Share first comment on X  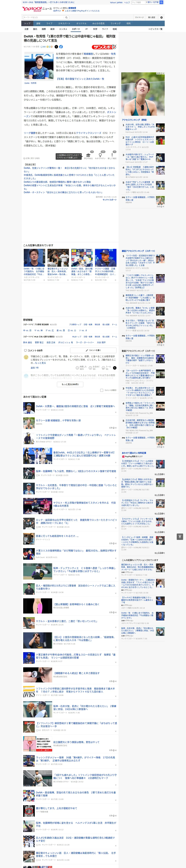click(x=115, y=368)
